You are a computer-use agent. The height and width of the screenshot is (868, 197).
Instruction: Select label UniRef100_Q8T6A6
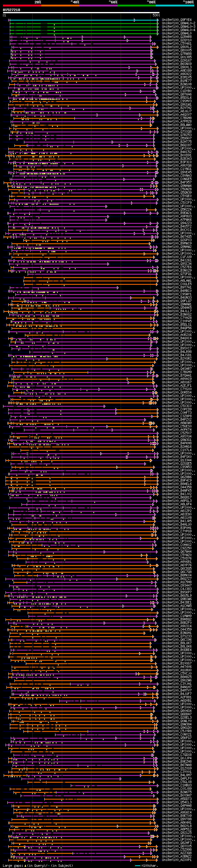pyautogui.click(x=177, y=94)
